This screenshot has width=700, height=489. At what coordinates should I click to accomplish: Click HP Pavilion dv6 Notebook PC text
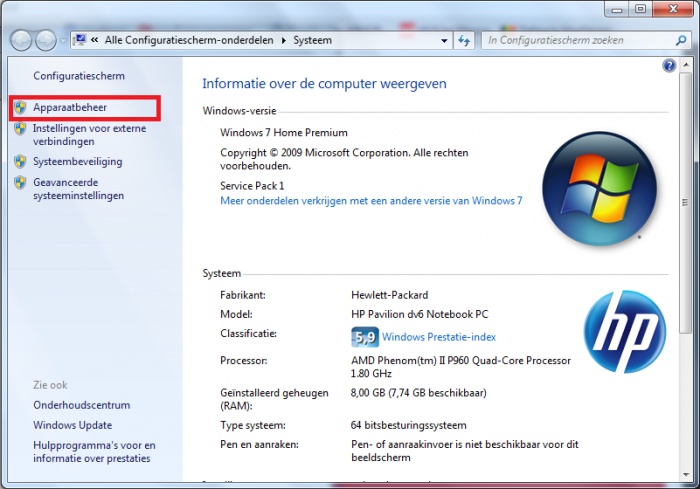coord(420,314)
